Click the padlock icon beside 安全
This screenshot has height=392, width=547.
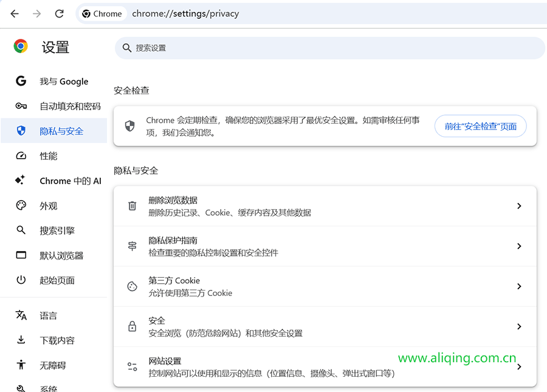coord(132,326)
